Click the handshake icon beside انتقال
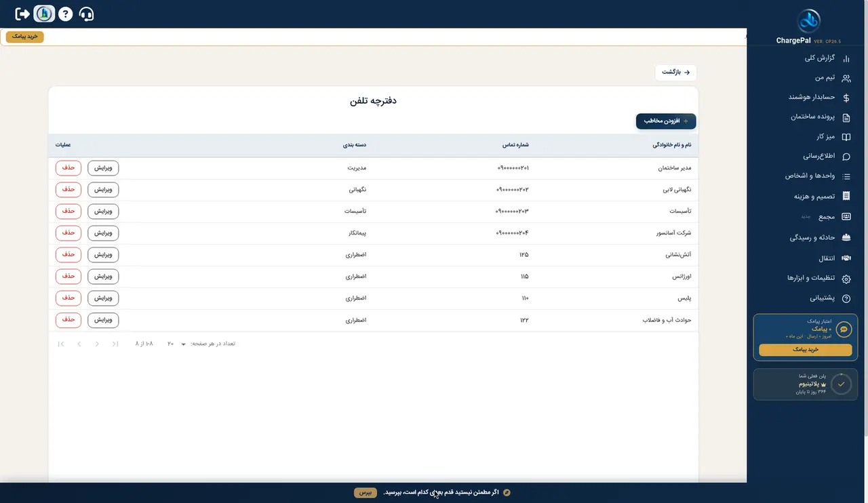The width and height of the screenshot is (868, 503). (x=846, y=258)
